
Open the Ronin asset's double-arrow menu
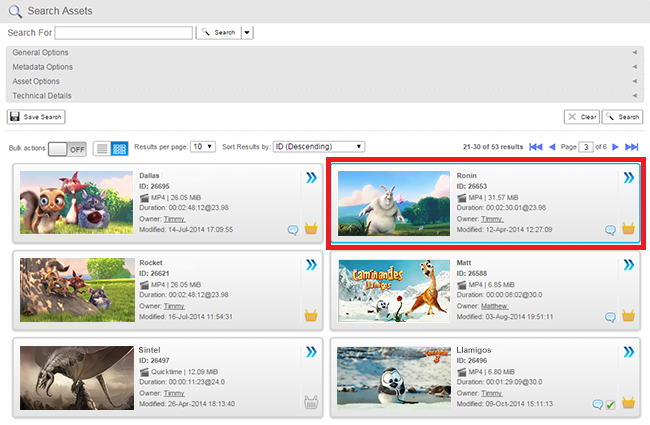628,178
